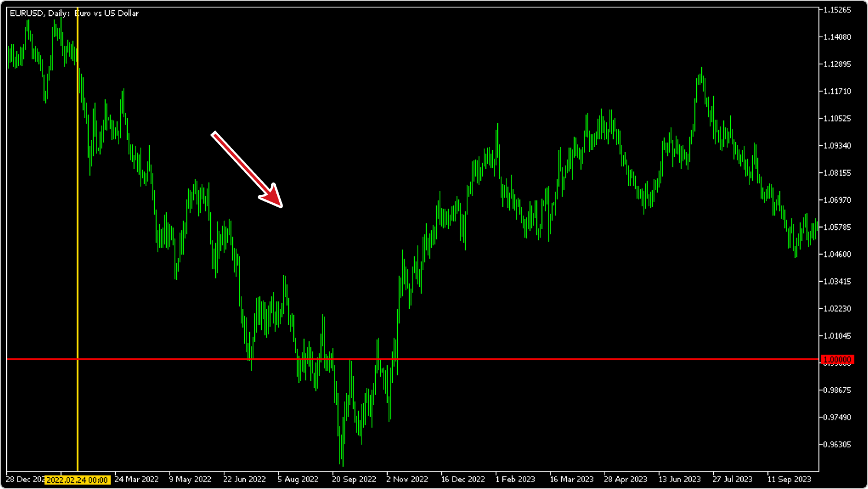Click 16 Dec 2022 on time axis

pos(463,479)
